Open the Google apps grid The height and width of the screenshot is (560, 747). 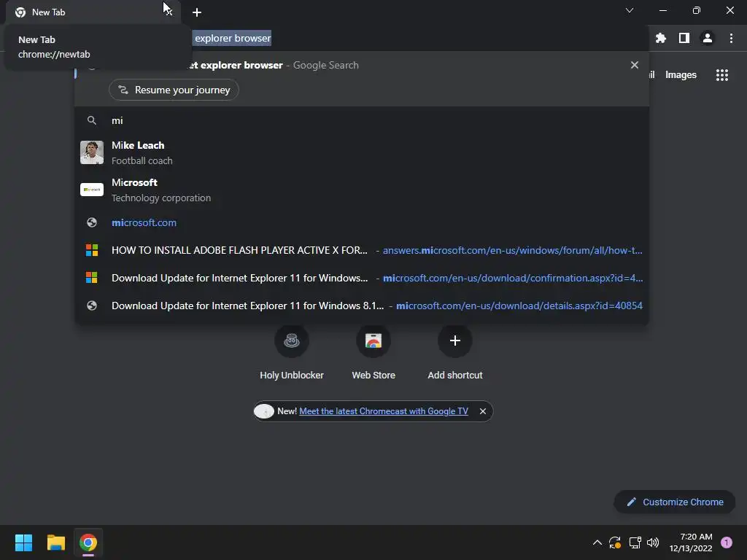tap(721, 75)
